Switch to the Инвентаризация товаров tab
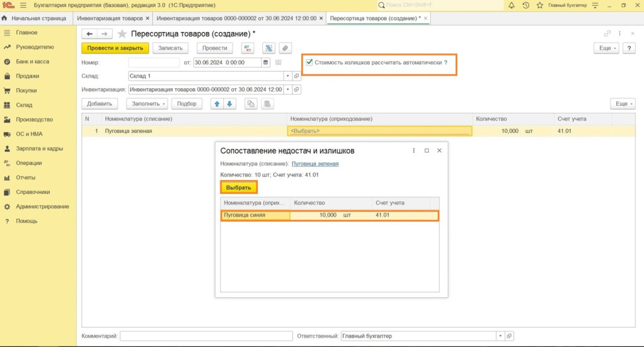 110,18
